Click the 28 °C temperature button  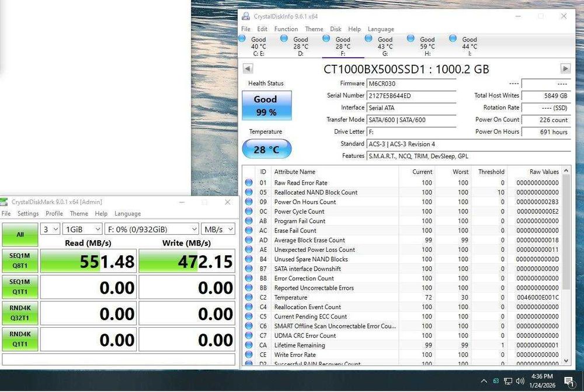[x=267, y=149]
